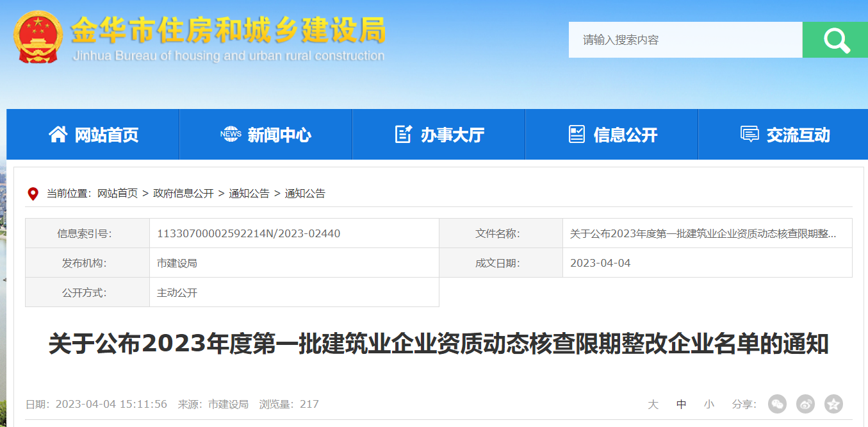Switch to the 交流互动 navigation tab
Screen dimensions: 868x427
pyautogui.click(x=799, y=134)
